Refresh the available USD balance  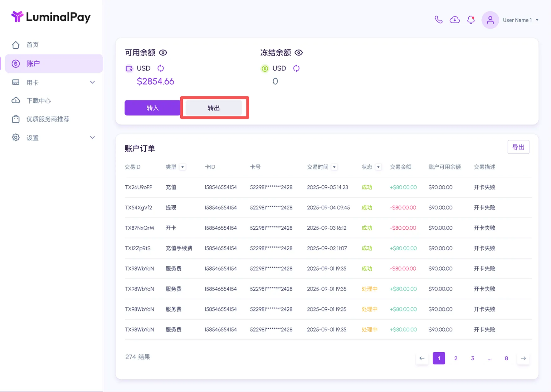160,68
